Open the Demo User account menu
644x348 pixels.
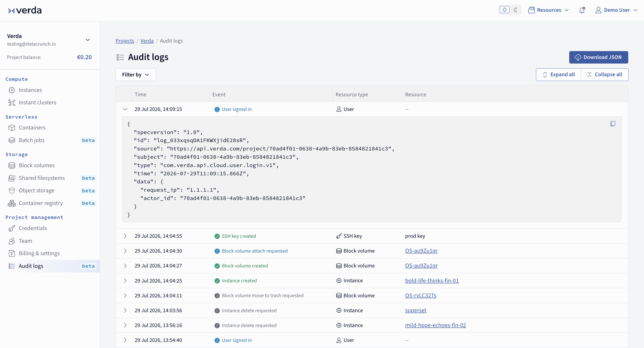tap(616, 10)
